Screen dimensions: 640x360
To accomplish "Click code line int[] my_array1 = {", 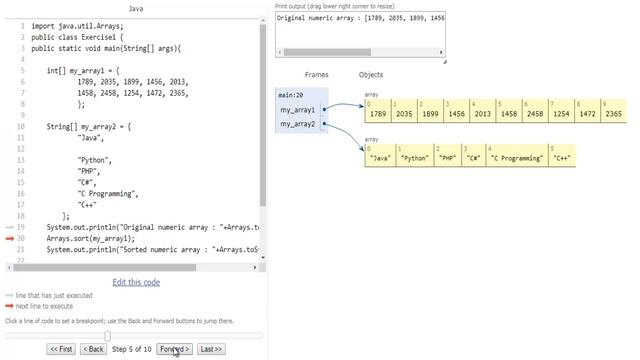I will pyautogui.click(x=83, y=71).
